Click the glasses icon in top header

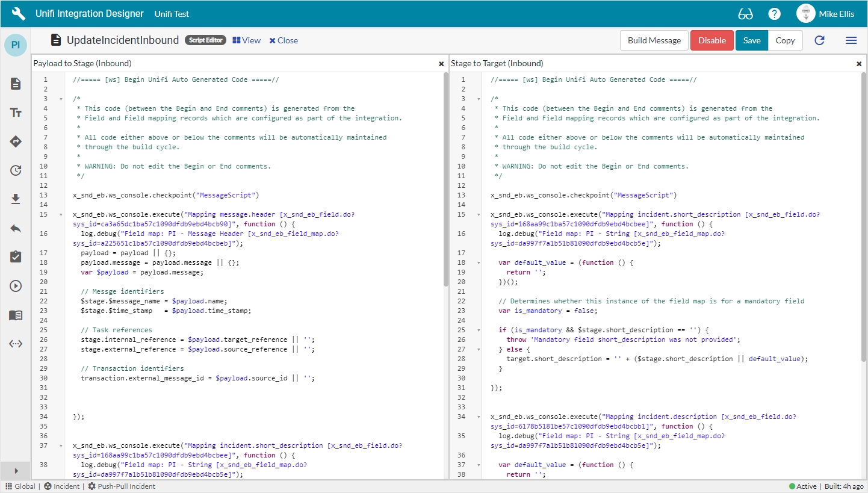[x=745, y=14]
